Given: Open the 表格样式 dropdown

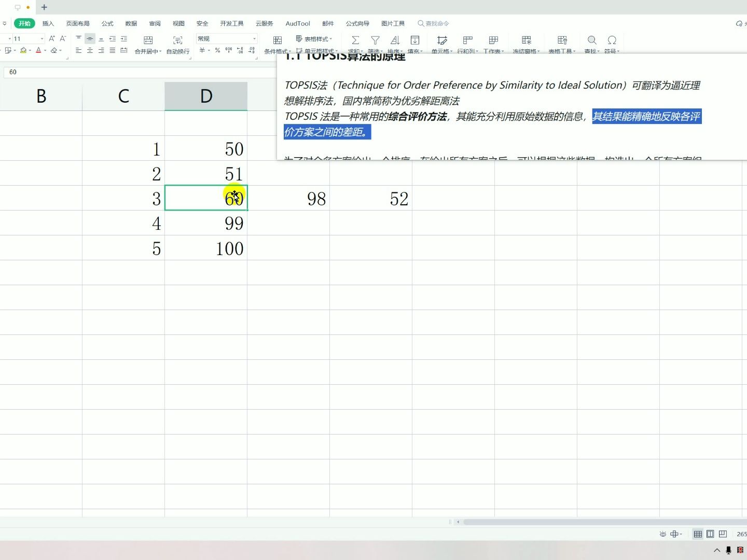Looking at the screenshot, I should click(314, 39).
